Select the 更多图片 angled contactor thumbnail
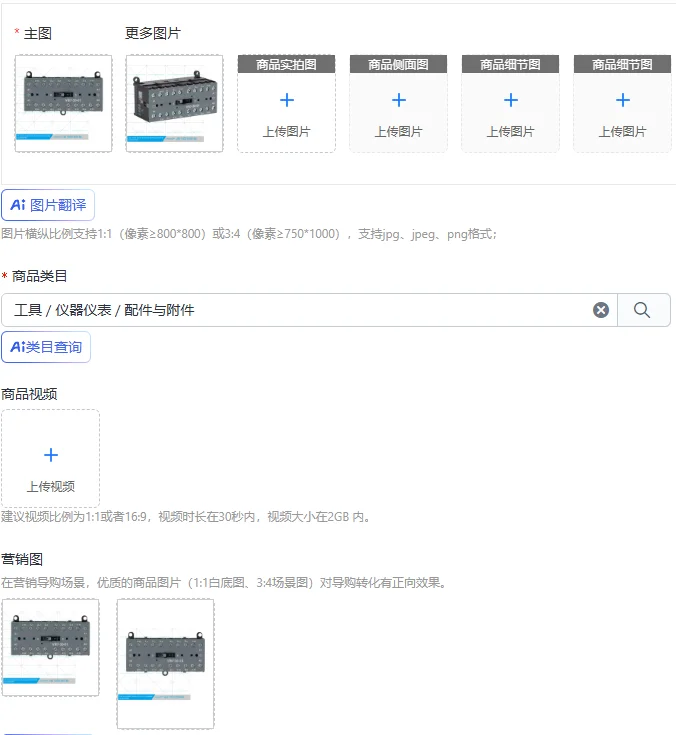The width and height of the screenshot is (676, 735). [174, 103]
